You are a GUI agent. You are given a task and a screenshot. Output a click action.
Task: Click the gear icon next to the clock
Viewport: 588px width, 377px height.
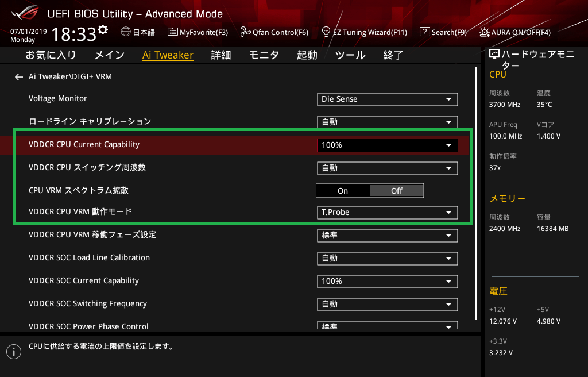point(102,29)
